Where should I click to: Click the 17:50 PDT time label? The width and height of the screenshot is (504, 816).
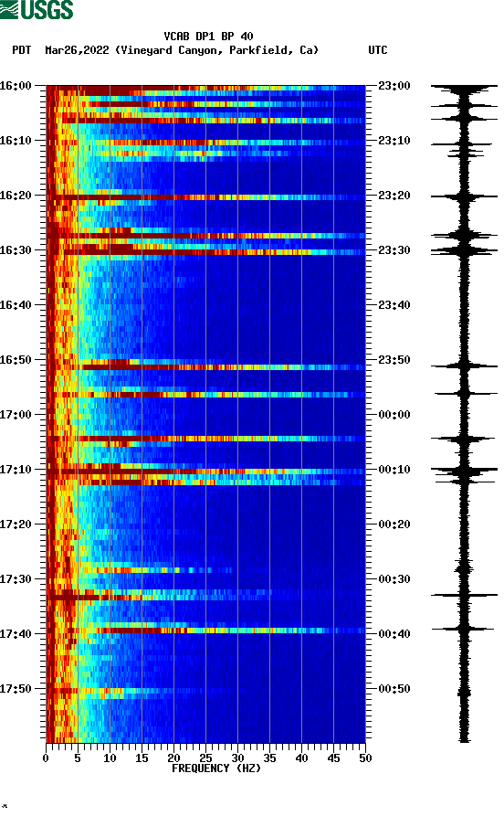pos(16,688)
